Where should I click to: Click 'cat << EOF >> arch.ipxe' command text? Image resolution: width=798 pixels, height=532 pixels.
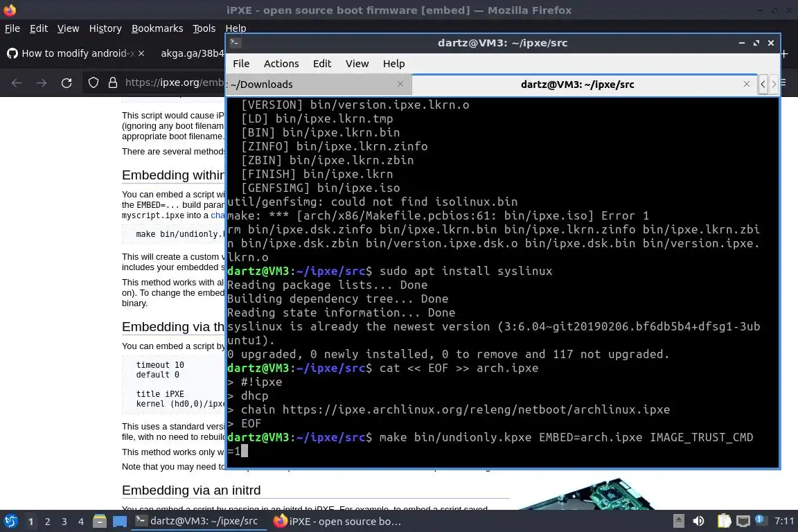pos(459,368)
